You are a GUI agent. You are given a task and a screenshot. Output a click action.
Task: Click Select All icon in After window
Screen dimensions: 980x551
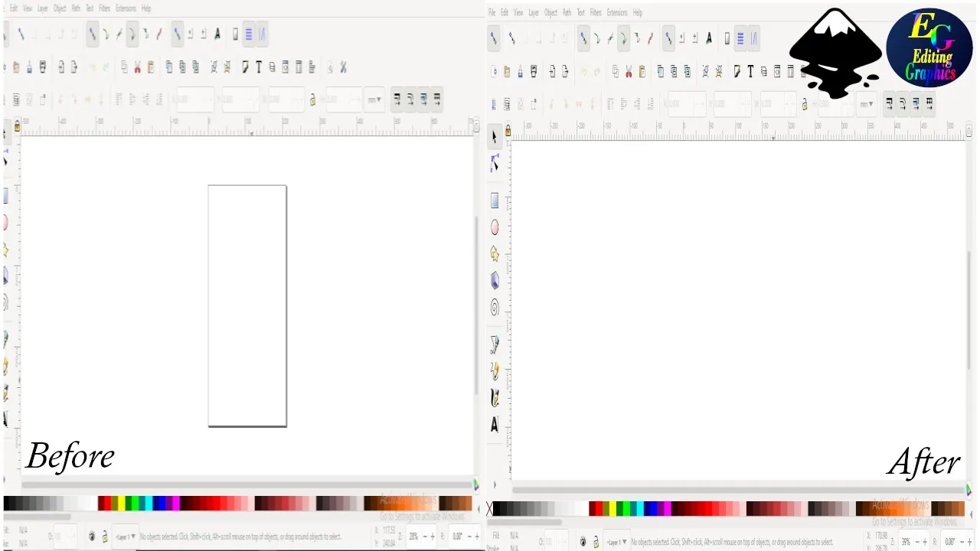[494, 104]
